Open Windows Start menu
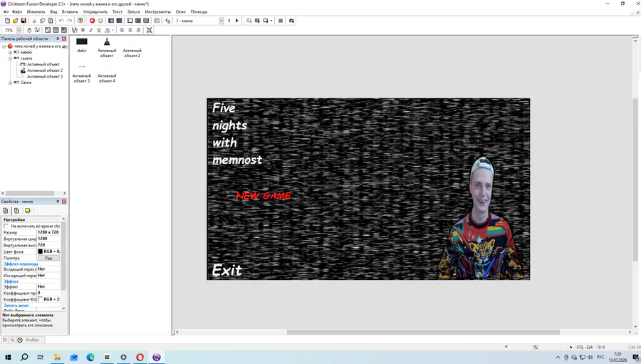 (x=8, y=357)
